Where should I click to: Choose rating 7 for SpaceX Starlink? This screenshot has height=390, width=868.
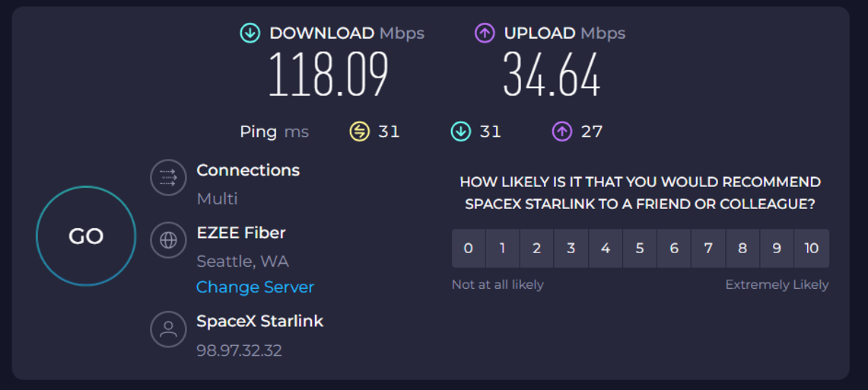tap(708, 249)
